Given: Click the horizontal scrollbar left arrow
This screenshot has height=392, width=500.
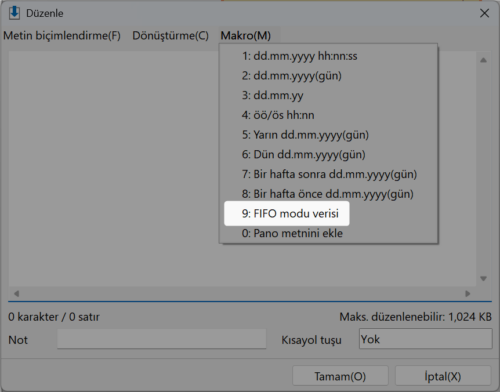Looking at the screenshot, I should click(x=16, y=294).
